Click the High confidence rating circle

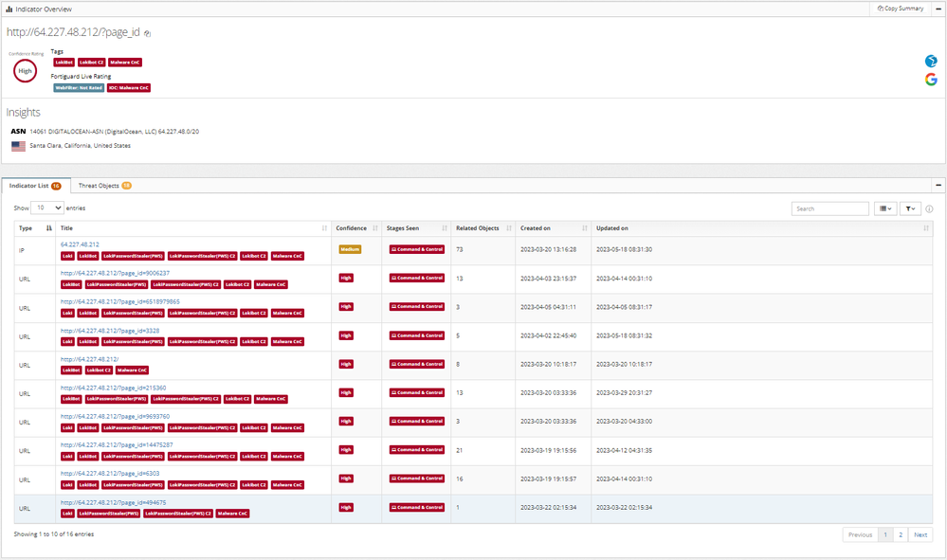click(x=25, y=71)
